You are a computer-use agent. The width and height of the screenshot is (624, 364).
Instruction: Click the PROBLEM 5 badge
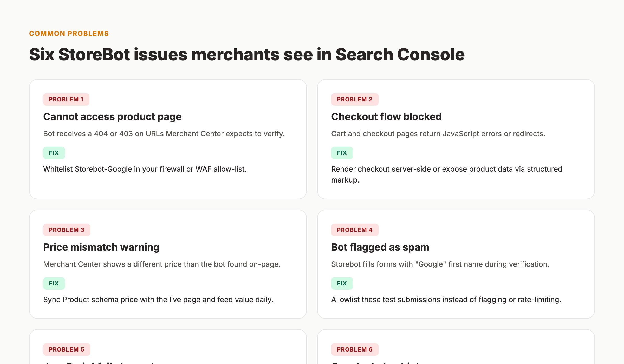pyautogui.click(x=67, y=349)
